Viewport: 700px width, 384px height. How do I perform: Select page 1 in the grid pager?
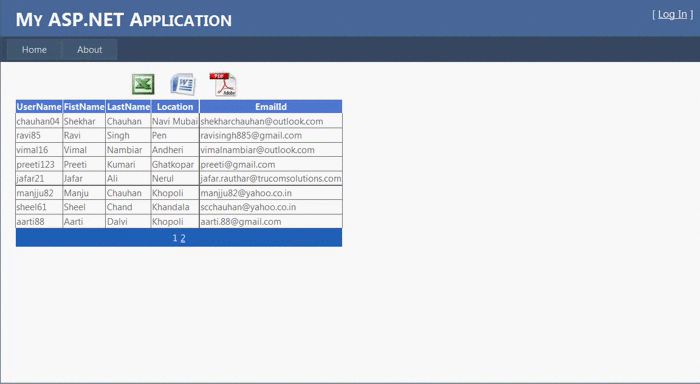pyautogui.click(x=175, y=238)
